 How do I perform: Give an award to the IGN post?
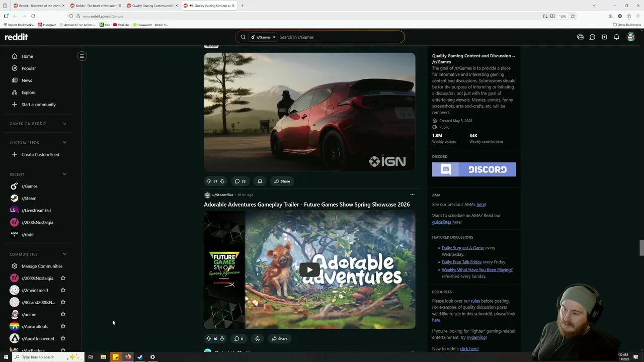point(260,181)
